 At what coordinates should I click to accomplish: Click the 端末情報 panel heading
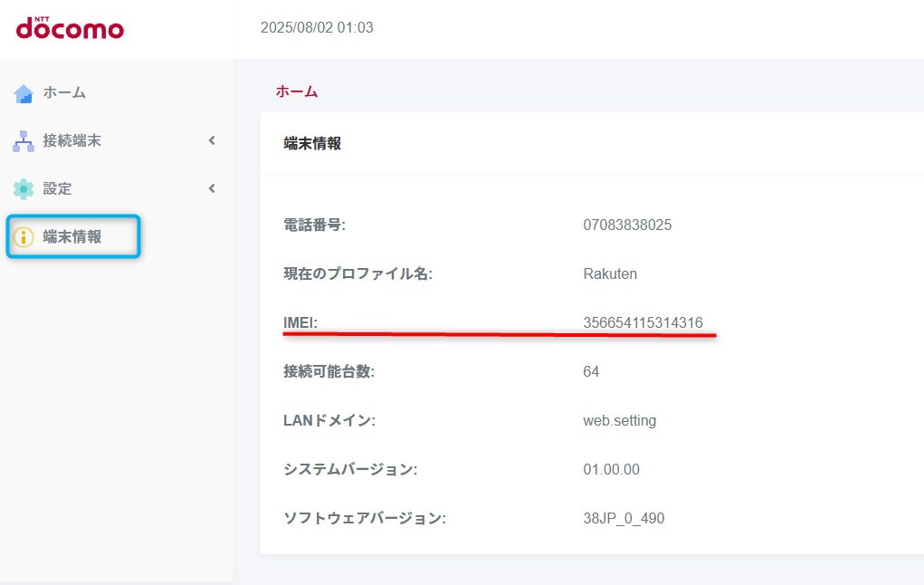tap(312, 143)
